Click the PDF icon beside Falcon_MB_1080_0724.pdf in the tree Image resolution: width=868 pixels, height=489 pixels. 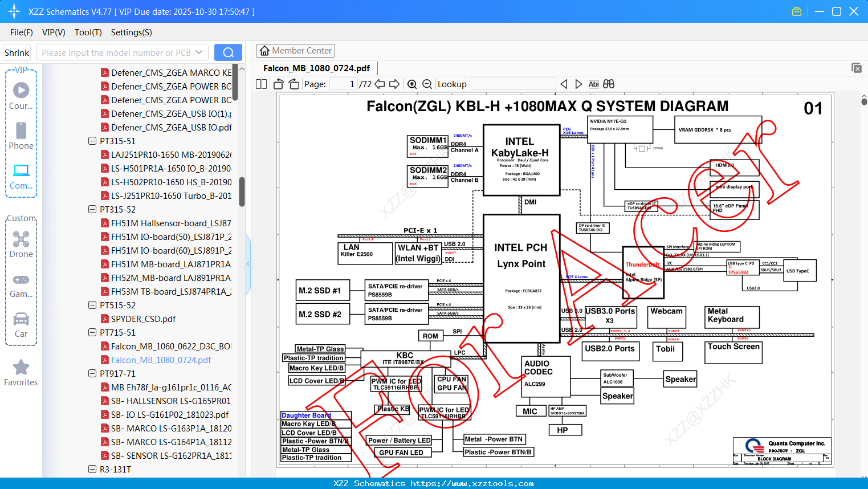(105, 360)
